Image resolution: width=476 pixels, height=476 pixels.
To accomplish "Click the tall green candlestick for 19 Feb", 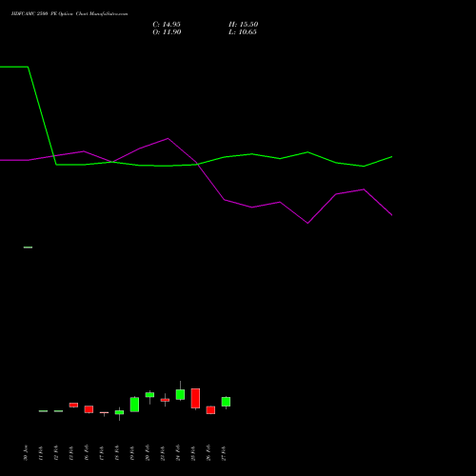I will [134, 405].
